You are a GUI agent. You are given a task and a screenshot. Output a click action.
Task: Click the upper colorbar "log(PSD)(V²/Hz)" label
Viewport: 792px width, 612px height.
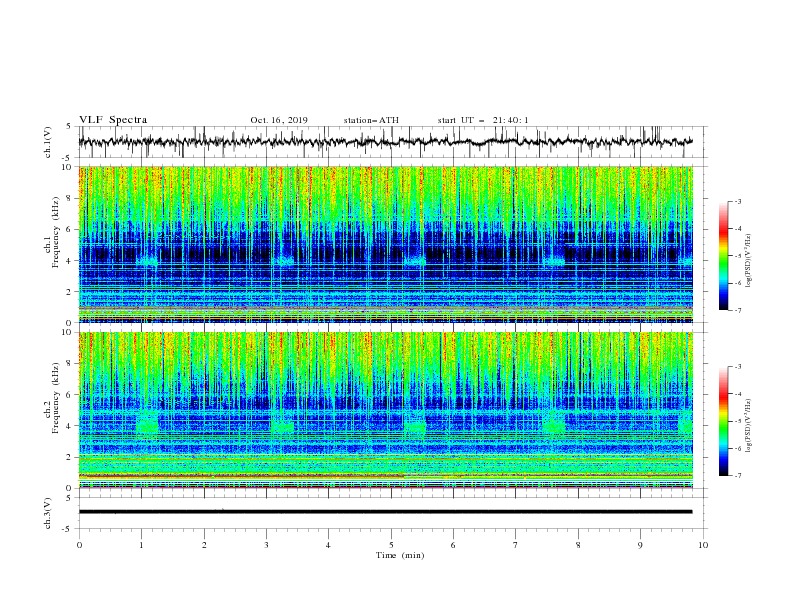point(748,261)
